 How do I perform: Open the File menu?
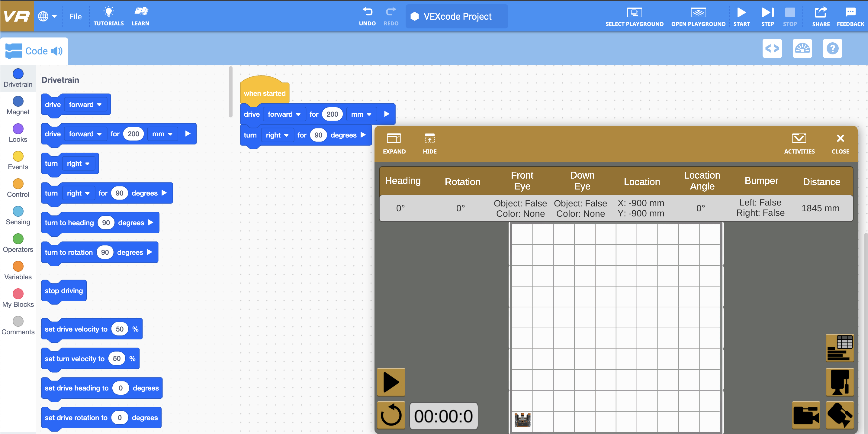coord(76,16)
